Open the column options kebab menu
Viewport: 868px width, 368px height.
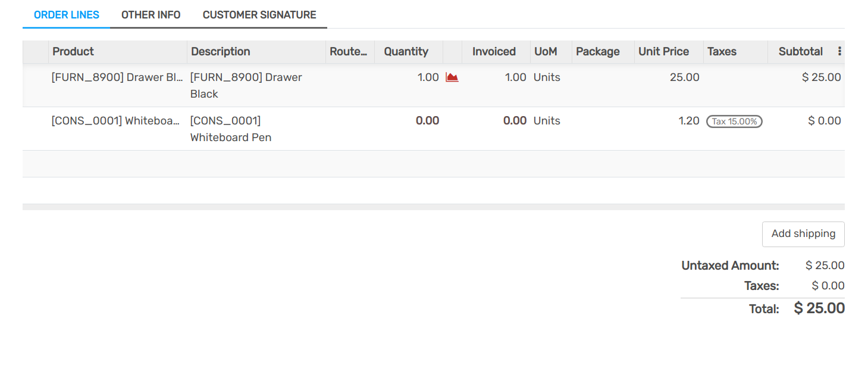pos(839,52)
